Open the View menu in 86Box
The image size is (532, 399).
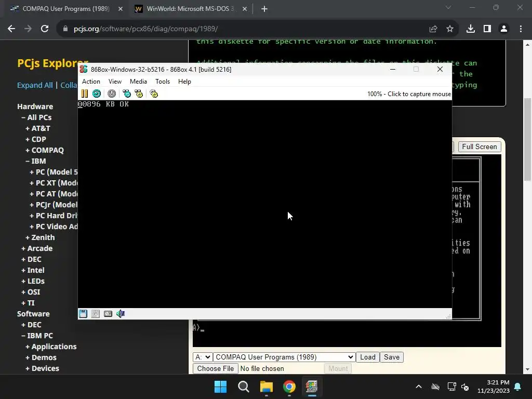115,82
